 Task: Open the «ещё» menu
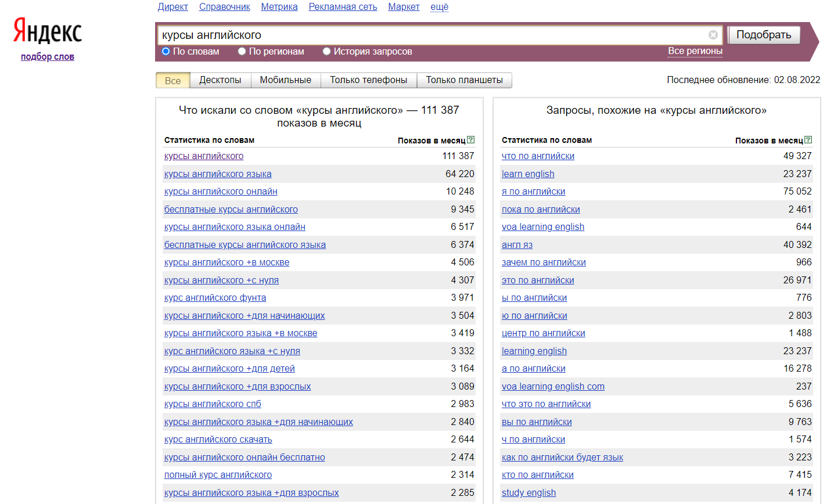click(x=439, y=6)
